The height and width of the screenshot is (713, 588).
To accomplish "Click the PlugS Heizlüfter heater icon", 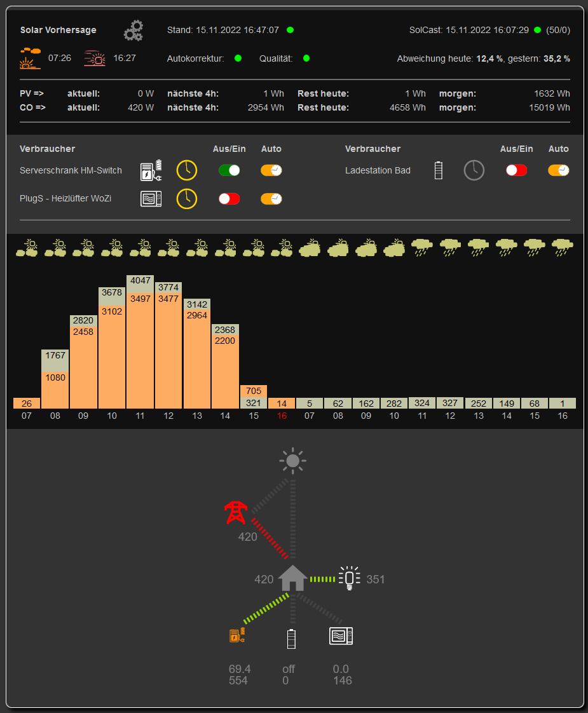I will 151,199.
